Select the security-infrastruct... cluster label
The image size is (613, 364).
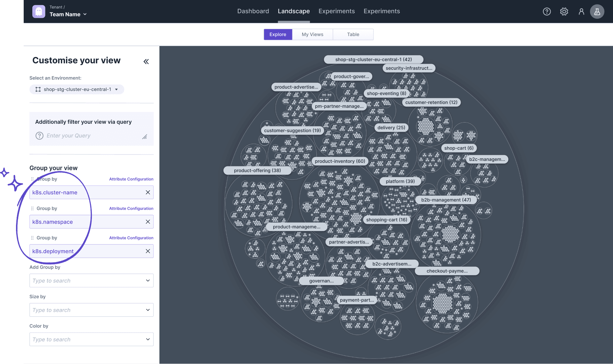[x=409, y=68]
